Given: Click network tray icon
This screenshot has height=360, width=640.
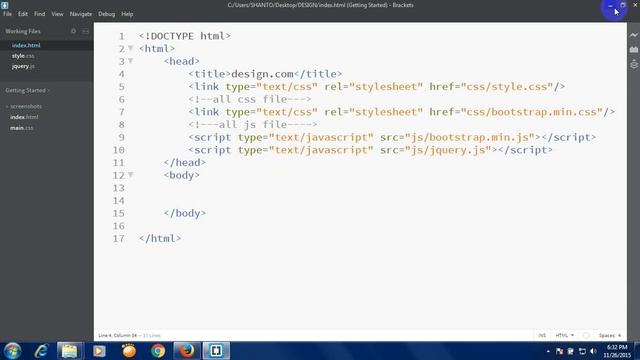Looking at the screenshot, I should (x=582, y=351).
